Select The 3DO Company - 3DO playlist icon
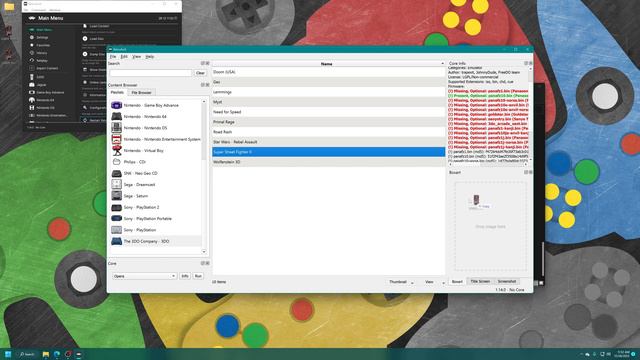 [x=116, y=241]
